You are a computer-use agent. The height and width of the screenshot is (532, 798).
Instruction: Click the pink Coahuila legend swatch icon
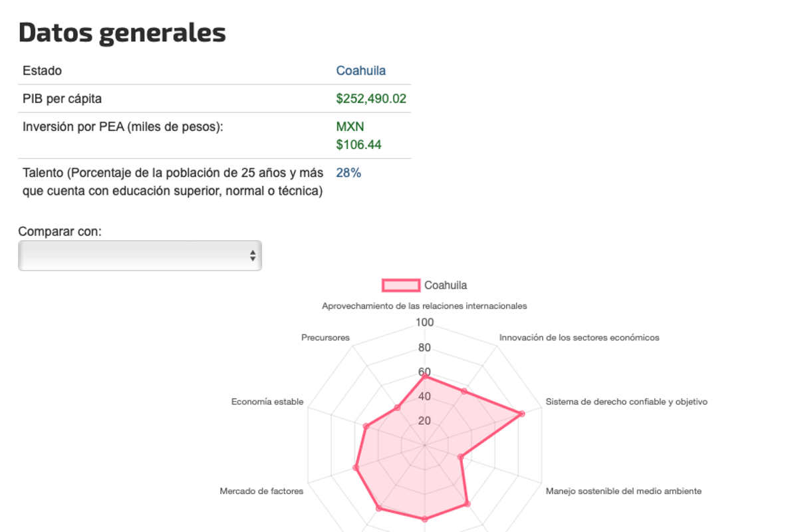pyautogui.click(x=401, y=285)
